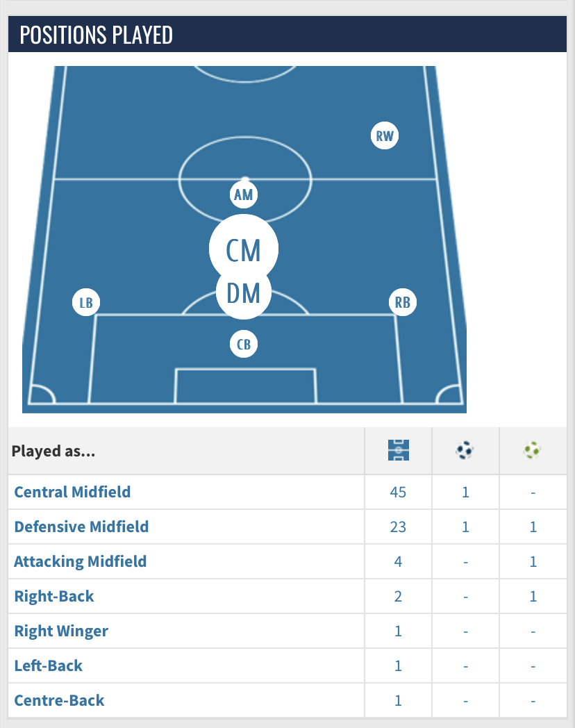Follow the Right-Back position link
575x728 pixels.
[x=54, y=596]
